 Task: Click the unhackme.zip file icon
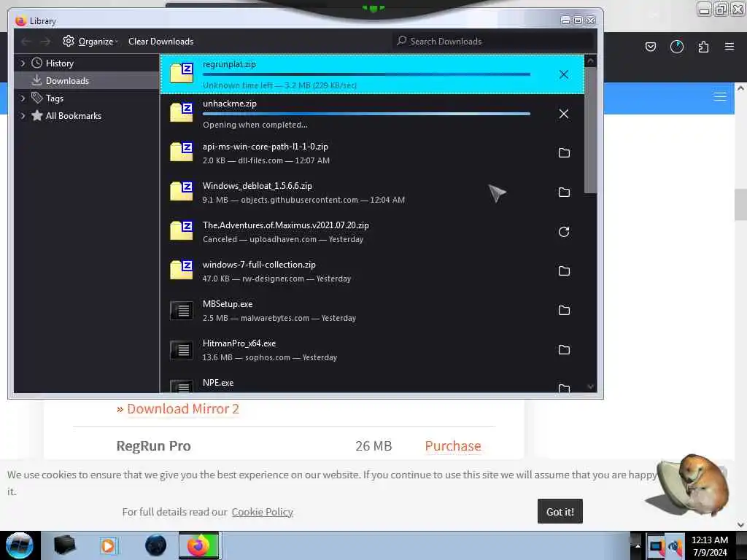[x=182, y=113]
